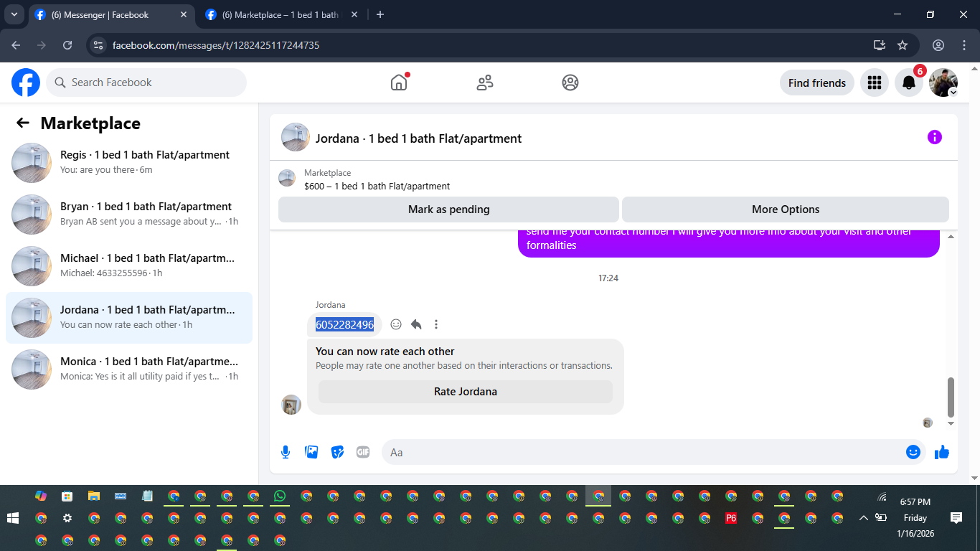Screen dimensions: 980x551
Task: Click Jordana's avatar beside rating card
Action: pyautogui.click(x=291, y=405)
